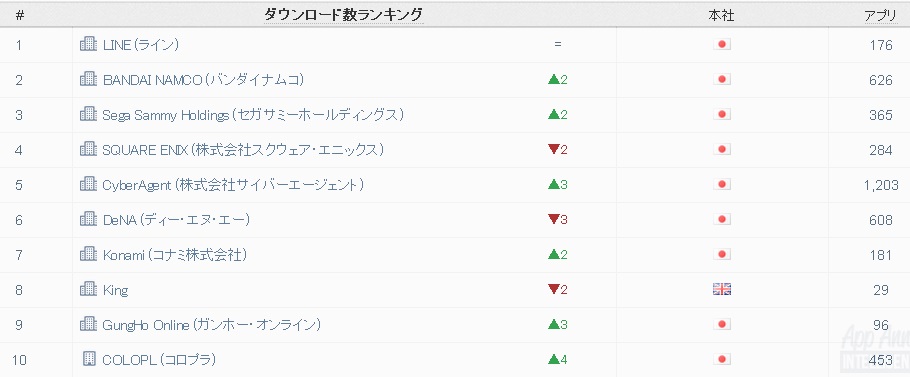Click the green up arrow in COLOPL's row

pos(554,360)
